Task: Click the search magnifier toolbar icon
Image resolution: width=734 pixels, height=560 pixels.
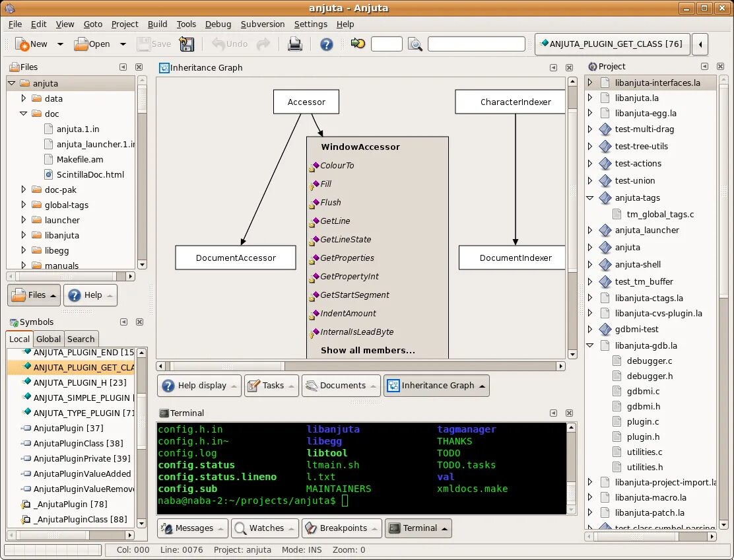Action: [x=415, y=44]
